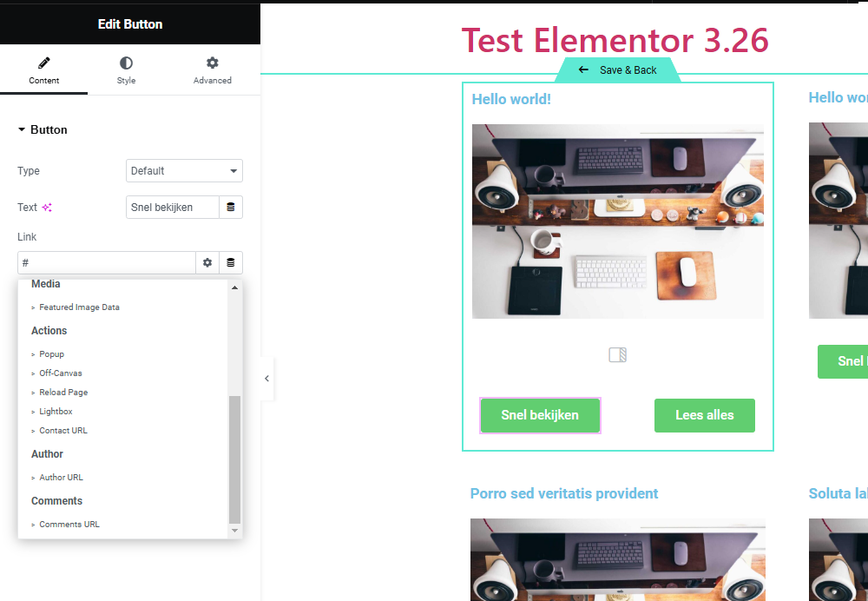Click the Edit Button panel title
Screen dimensions: 868x601
pyautogui.click(x=130, y=23)
